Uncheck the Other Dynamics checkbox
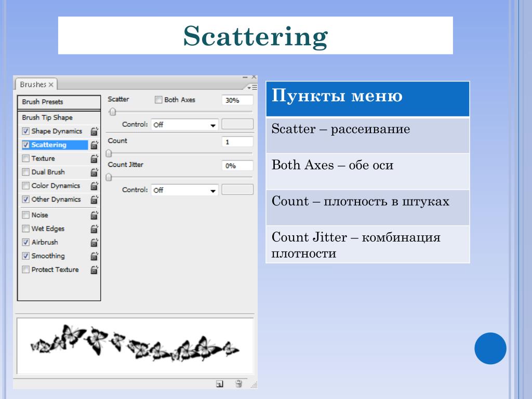Viewport: 532px width, 399px height. (x=25, y=199)
